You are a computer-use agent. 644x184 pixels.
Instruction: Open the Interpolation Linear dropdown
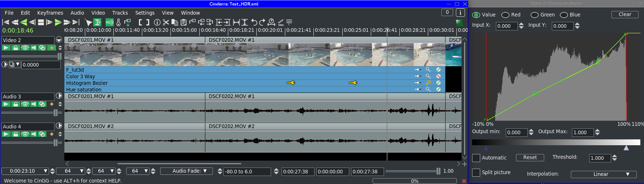[x=603, y=174]
